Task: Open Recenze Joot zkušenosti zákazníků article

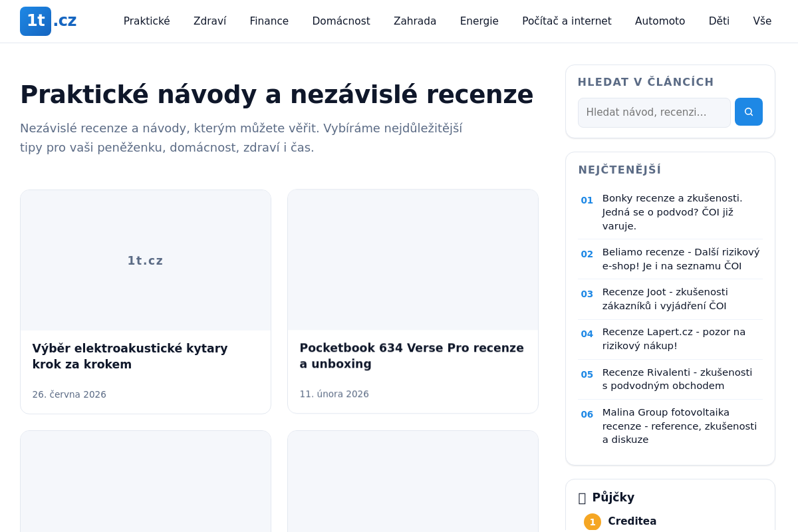Action: click(x=665, y=299)
